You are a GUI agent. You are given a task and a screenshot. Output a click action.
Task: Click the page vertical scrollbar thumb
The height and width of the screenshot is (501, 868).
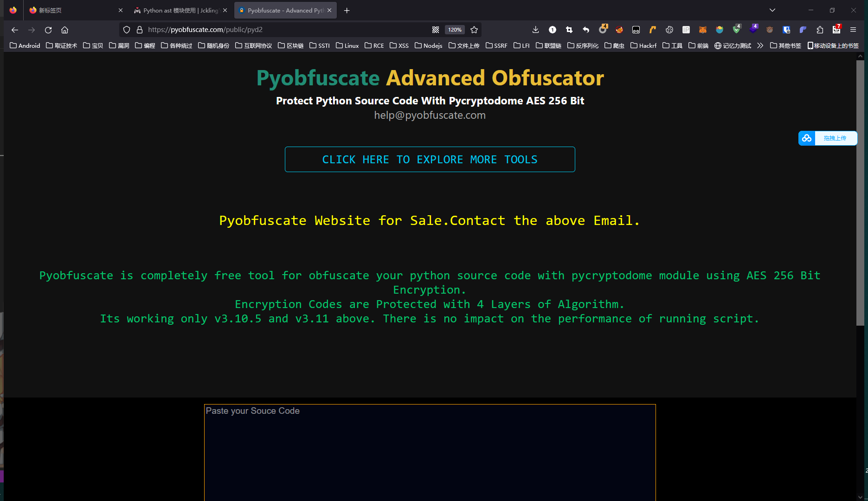pyautogui.click(x=860, y=193)
